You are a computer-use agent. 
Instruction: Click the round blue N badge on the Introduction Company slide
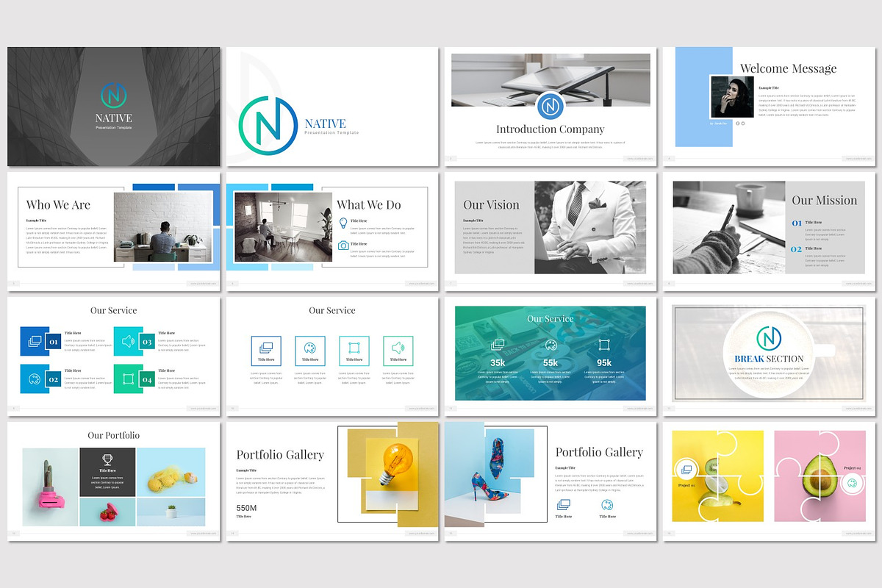click(x=550, y=106)
